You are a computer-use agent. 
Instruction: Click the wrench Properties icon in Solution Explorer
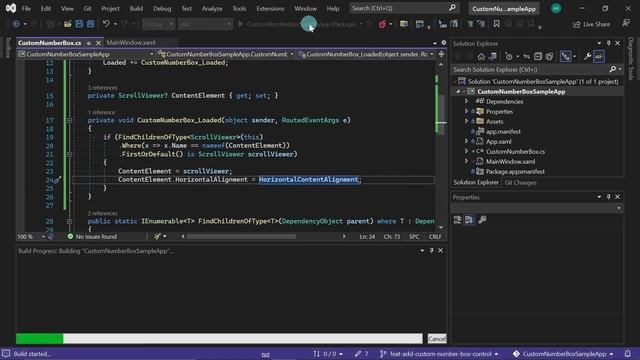[x=587, y=57]
